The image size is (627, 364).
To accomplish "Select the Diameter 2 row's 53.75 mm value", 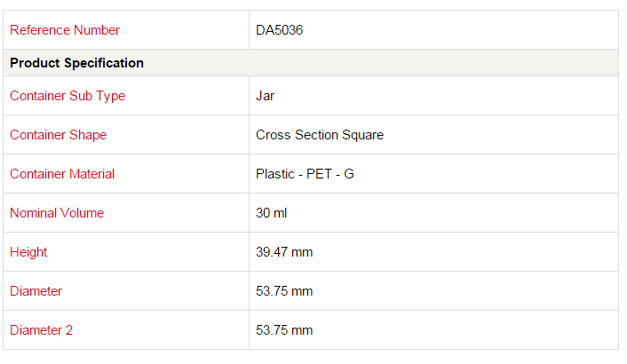I will [284, 330].
